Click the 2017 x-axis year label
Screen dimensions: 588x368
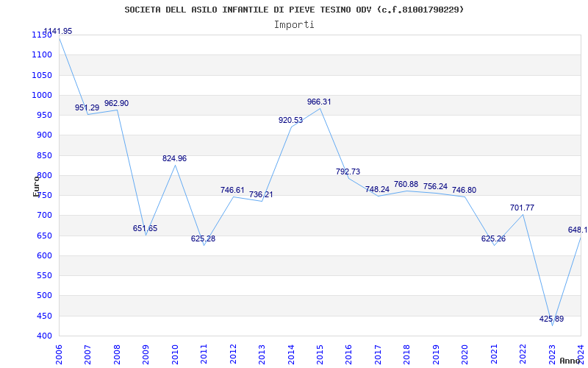tap(378, 354)
